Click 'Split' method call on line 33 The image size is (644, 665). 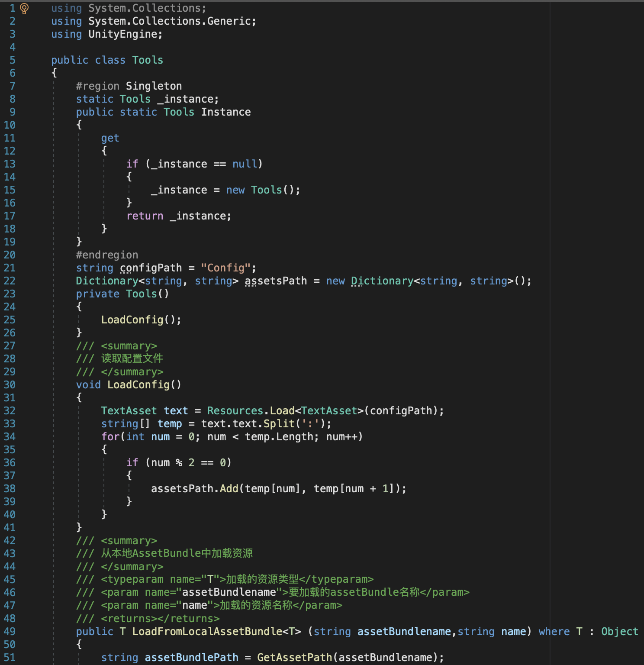pyautogui.click(x=279, y=424)
